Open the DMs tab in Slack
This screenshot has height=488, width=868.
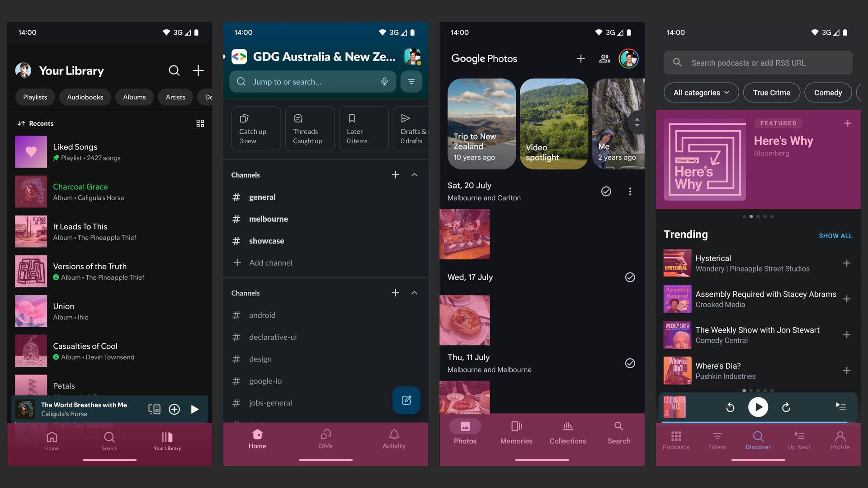[x=325, y=439]
